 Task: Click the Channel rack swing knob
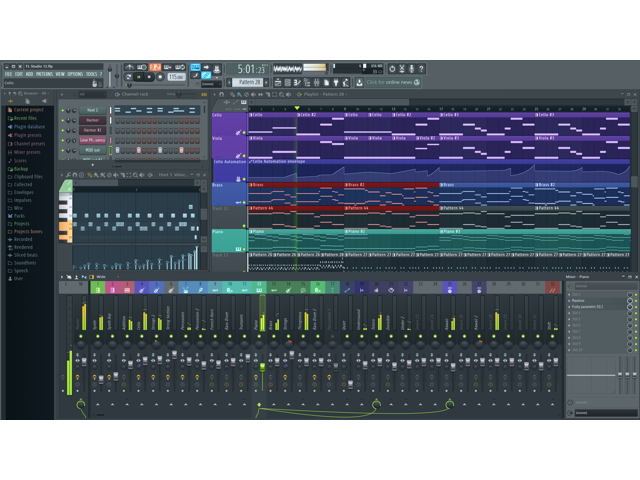pyautogui.click(x=178, y=94)
